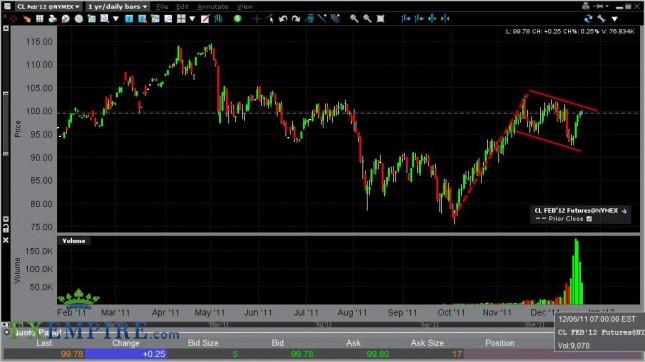Screen dimensions: 645x362
Task: Click the Bid value in the quote panel
Action: [302, 354]
